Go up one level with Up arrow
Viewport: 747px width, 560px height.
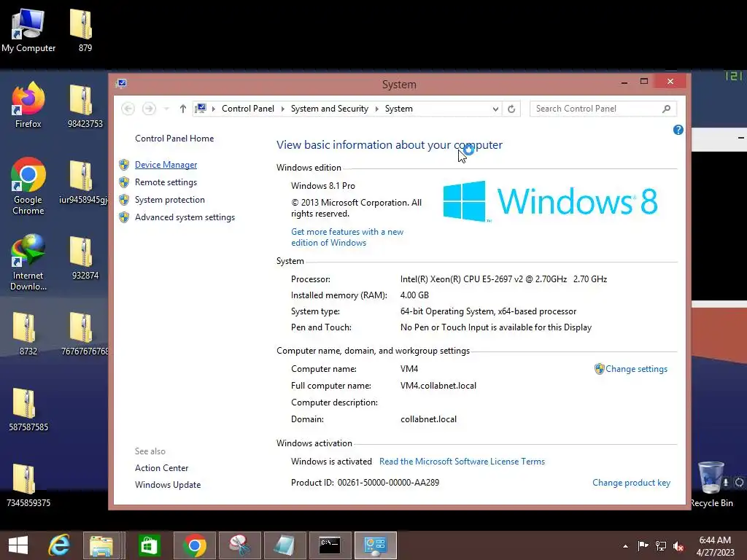pos(182,109)
